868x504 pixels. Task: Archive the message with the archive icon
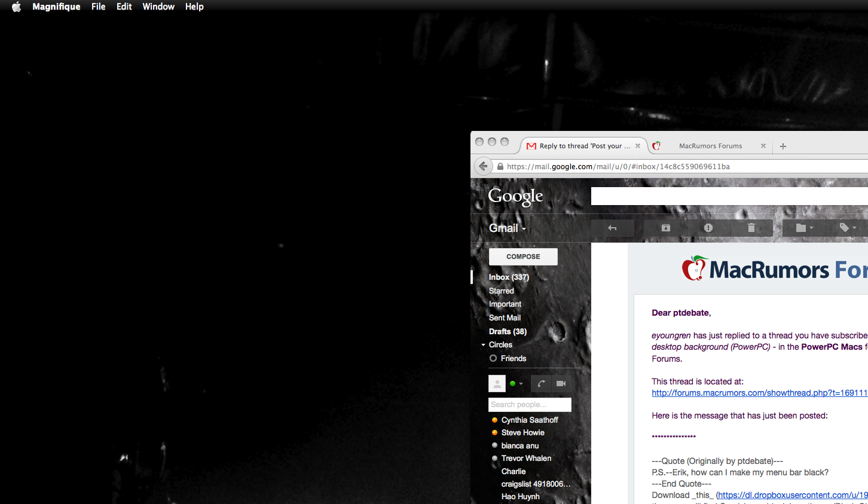point(665,228)
